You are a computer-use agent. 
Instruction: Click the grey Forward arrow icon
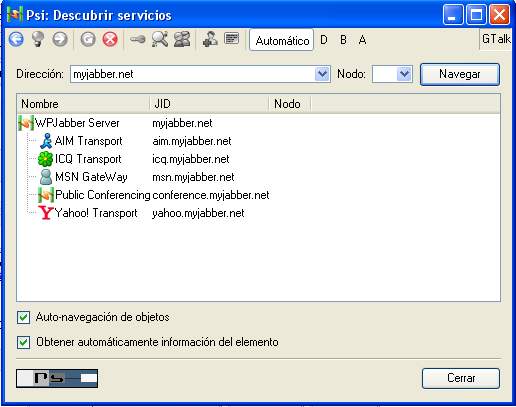[60, 39]
